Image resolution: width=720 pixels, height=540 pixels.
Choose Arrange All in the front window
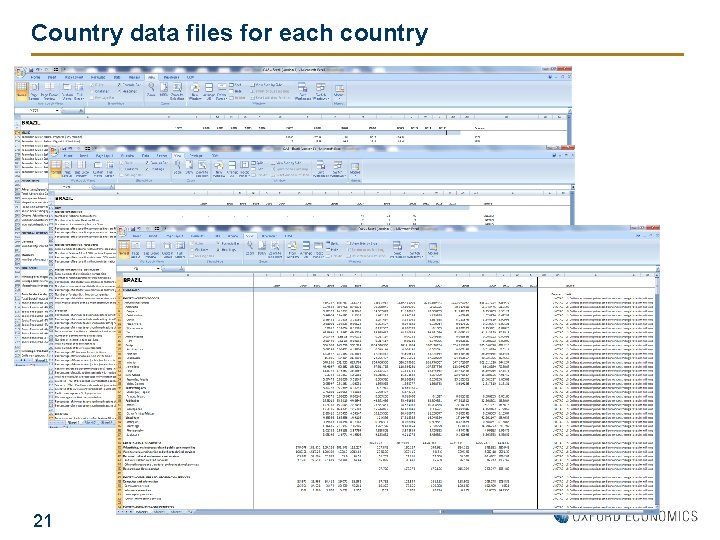coord(306,249)
